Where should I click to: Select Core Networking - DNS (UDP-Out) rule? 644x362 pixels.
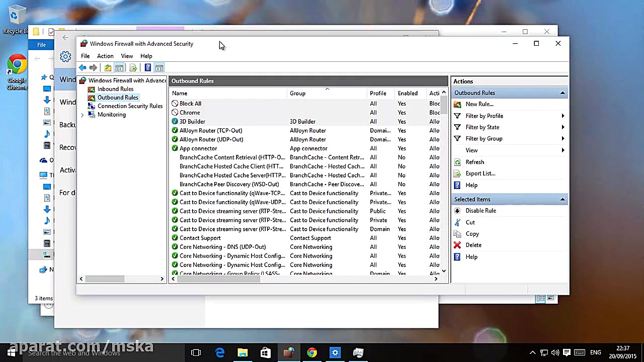305,247
